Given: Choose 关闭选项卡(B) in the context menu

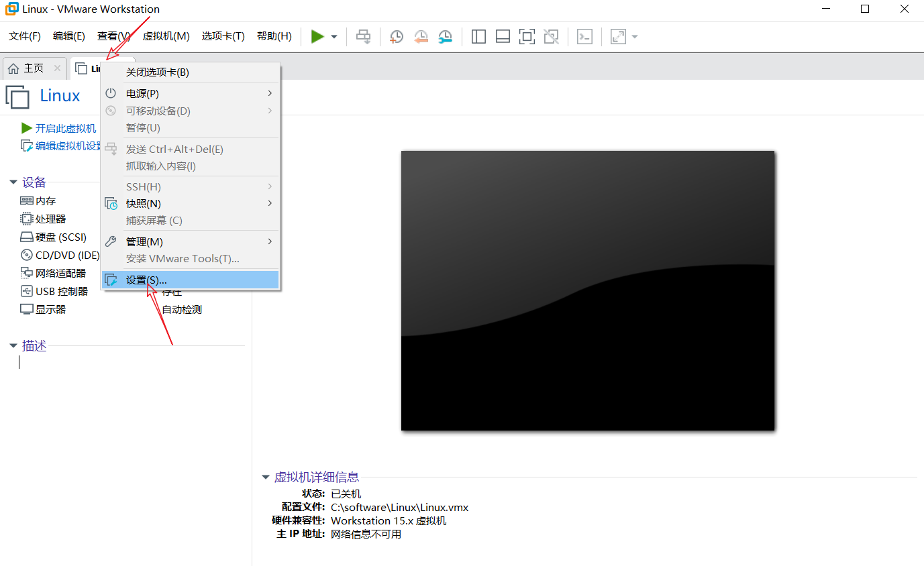Looking at the screenshot, I should [x=191, y=72].
